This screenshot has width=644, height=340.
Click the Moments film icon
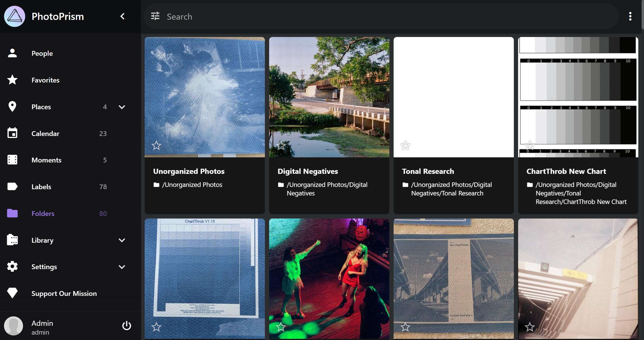coord(12,160)
